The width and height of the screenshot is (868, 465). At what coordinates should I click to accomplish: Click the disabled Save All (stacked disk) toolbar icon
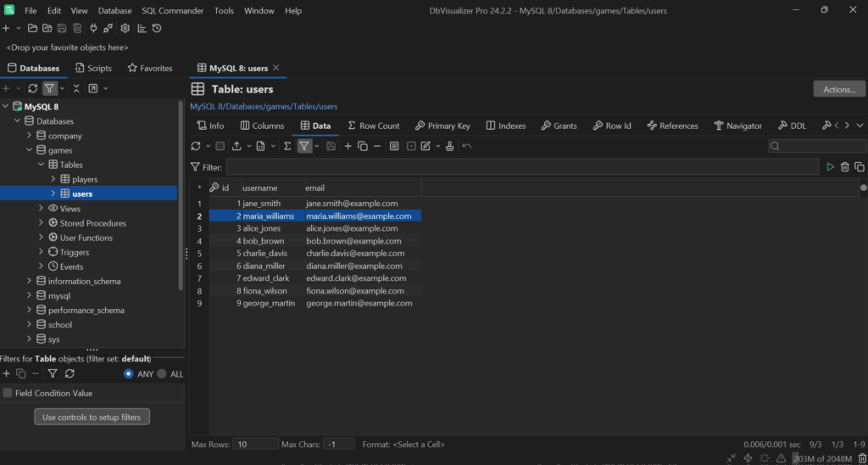[77, 28]
